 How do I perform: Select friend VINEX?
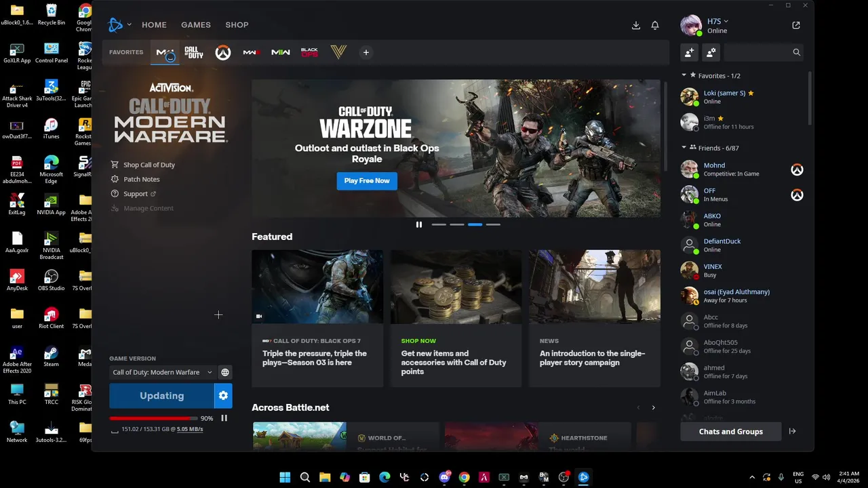tap(743, 270)
